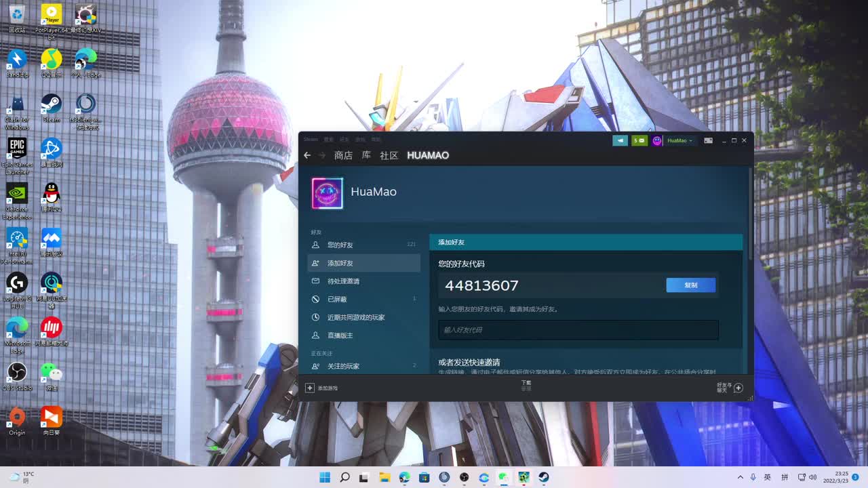This screenshot has width=868, height=488.
Task: Select 近期共同游戏的玩家 in sidebar
Action: 355,317
